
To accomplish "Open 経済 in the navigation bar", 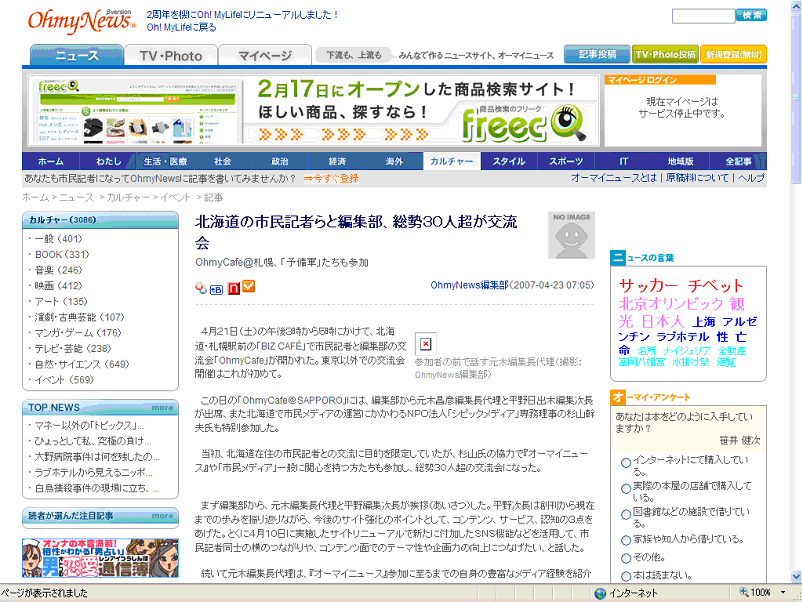I will point(337,161).
